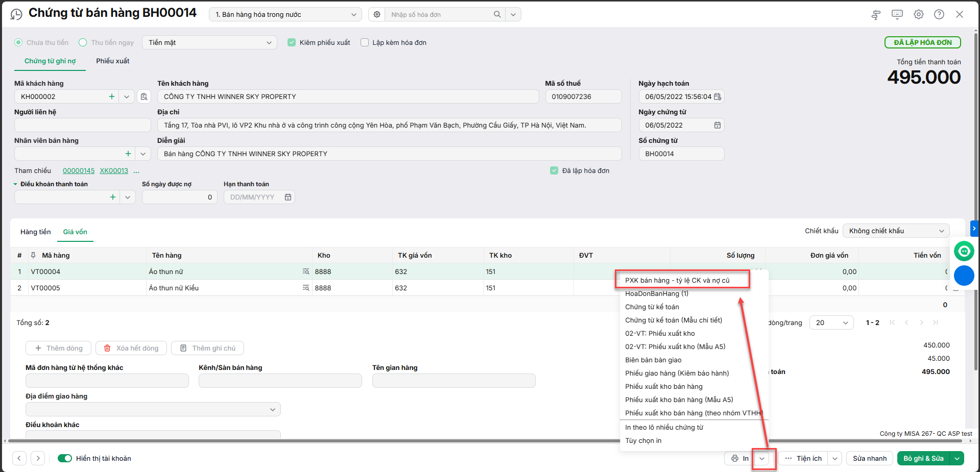Open the Tiền mặt payment method dropdown
980x472 pixels.
[210, 42]
